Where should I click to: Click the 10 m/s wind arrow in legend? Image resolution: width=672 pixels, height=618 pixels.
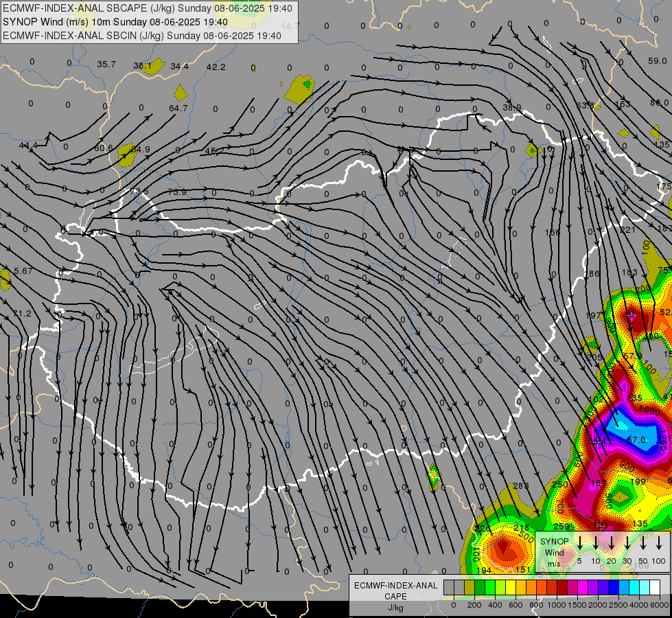595,542
